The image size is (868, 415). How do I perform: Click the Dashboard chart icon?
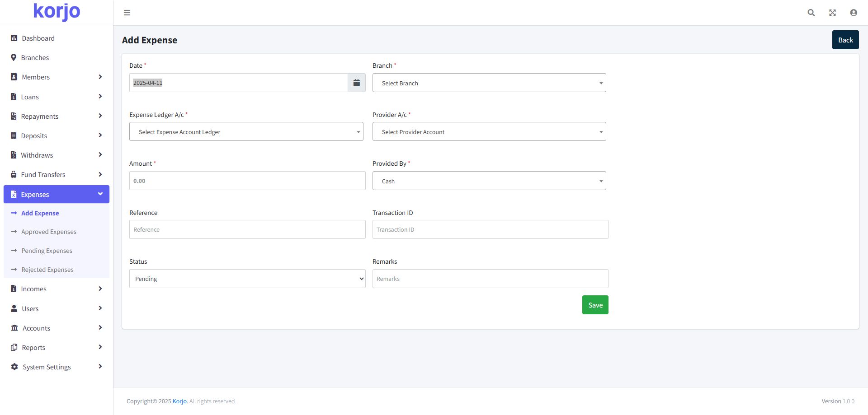pyautogui.click(x=14, y=38)
